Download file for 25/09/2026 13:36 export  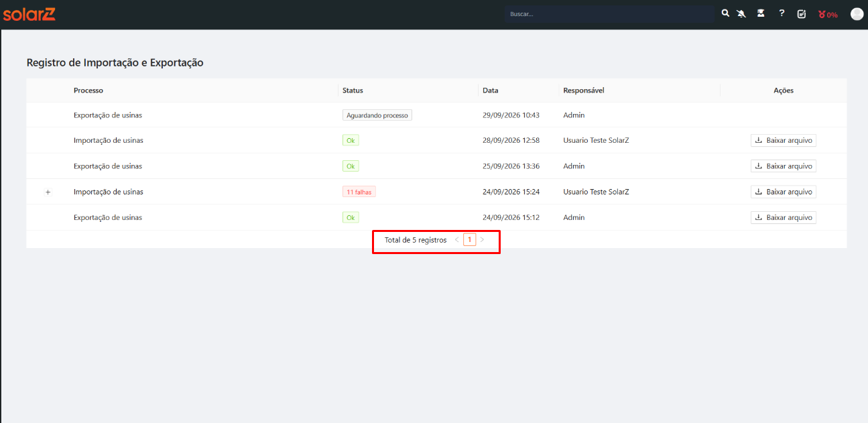pos(784,166)
